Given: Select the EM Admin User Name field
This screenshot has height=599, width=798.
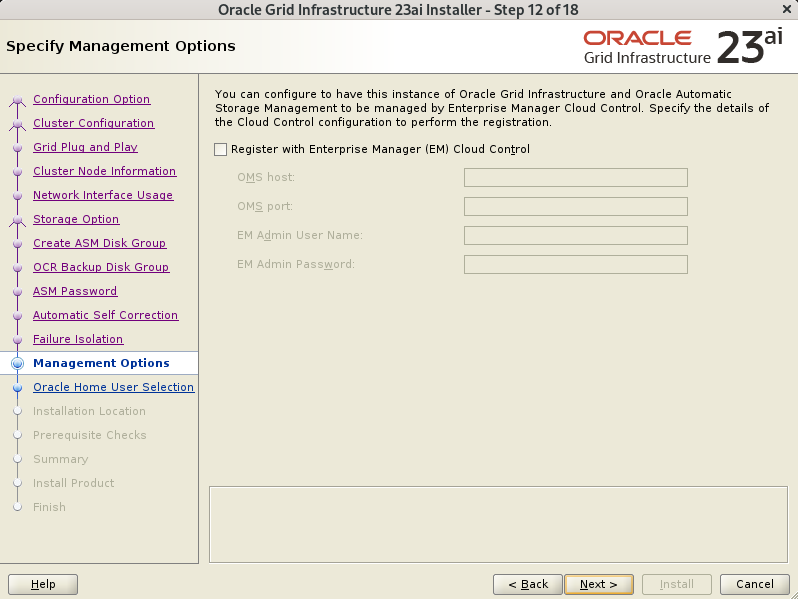Looking at the screenshot, I should click(576, 236).
